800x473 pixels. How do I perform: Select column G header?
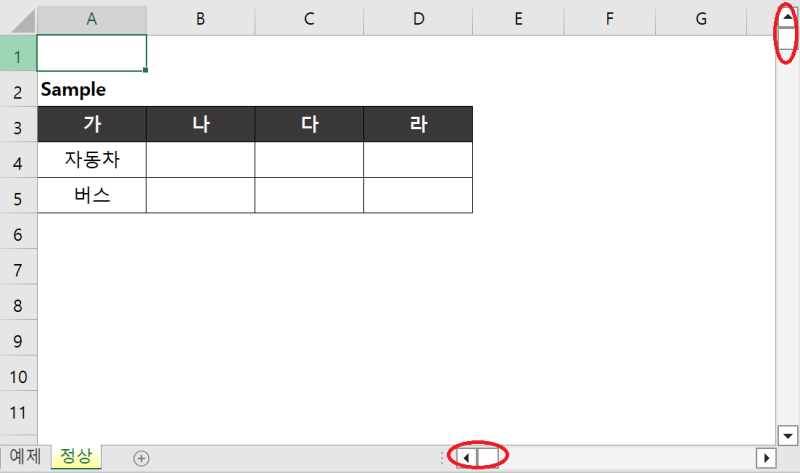(x=701, y=19)
